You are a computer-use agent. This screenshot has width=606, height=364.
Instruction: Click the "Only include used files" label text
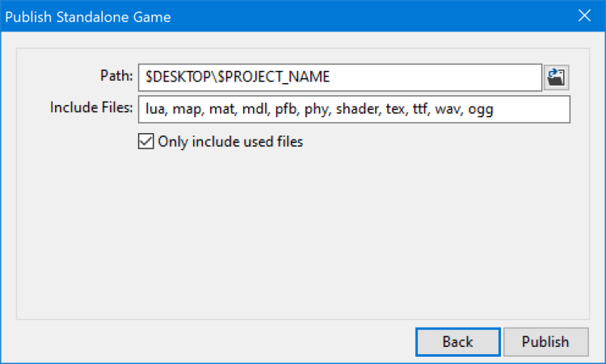point(230,142)
